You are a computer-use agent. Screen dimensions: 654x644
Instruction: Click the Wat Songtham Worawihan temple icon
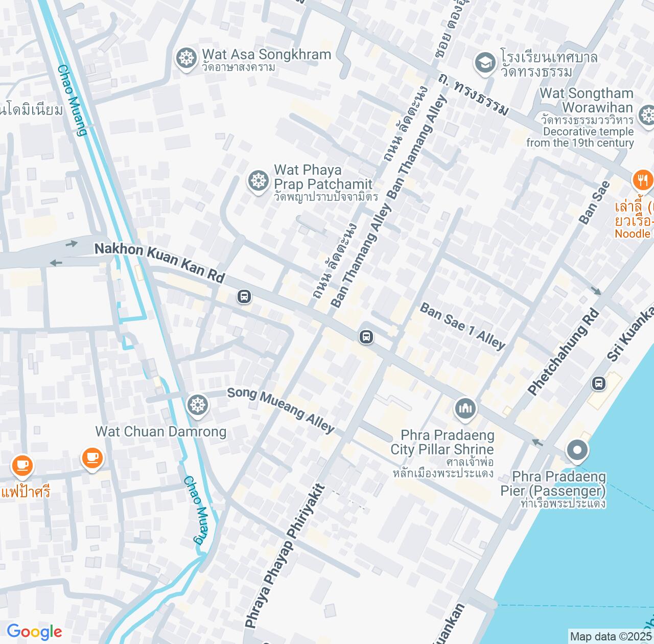click(647, 115)
